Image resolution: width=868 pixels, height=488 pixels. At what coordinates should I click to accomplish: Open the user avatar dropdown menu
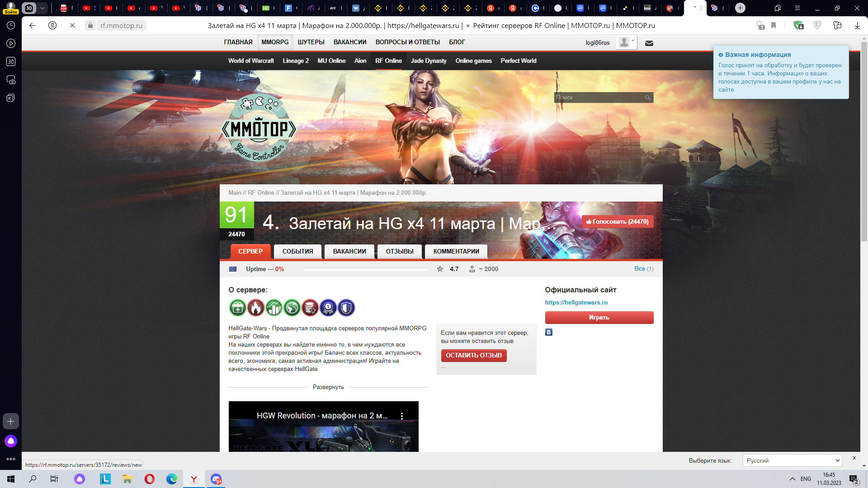[x=627, y=42]
